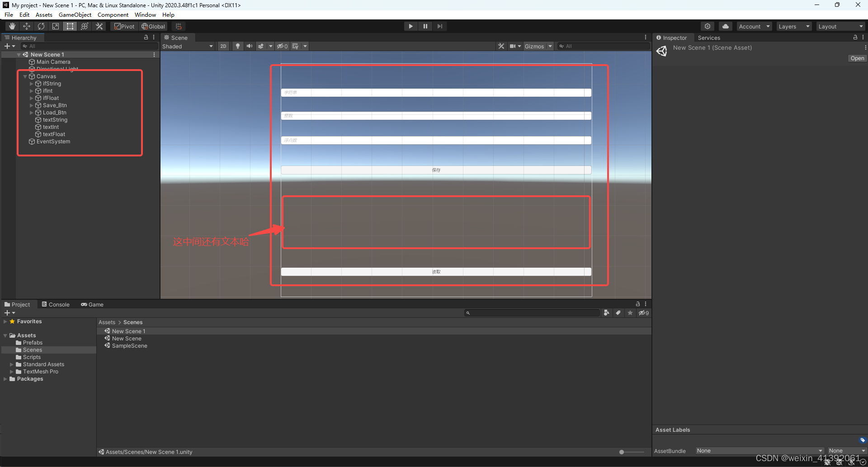Expand the Canvas object in Hierarchy
This screenshot has height=467, width=868.
[25, 76]
